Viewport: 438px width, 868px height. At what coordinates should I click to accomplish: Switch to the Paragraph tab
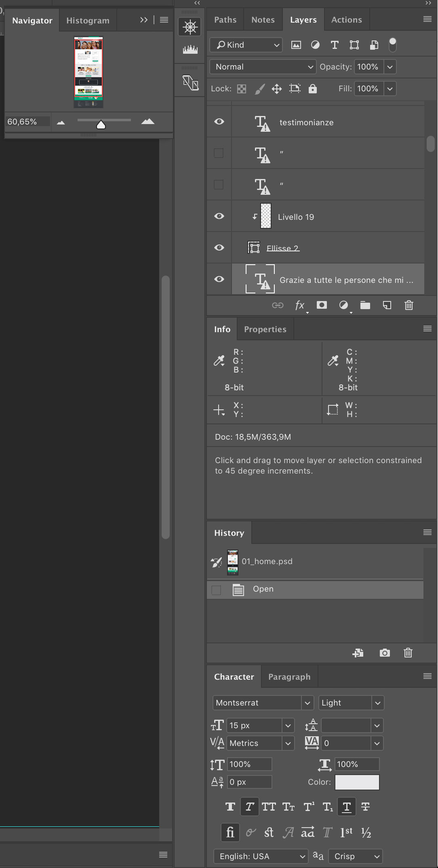tap(289, 677)
